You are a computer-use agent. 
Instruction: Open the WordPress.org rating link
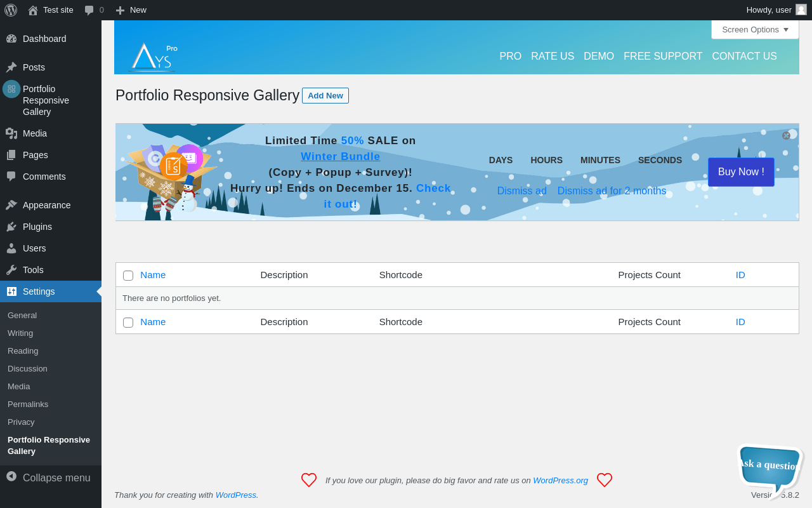pos(561,480)
